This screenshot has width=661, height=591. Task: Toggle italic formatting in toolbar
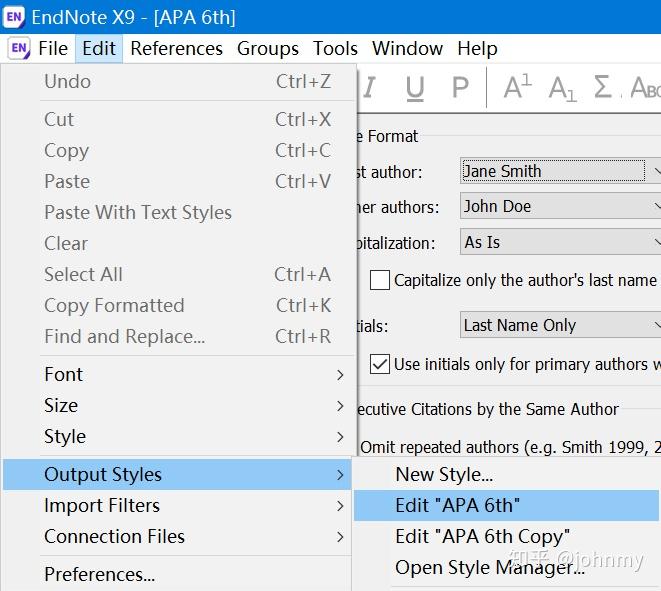(370, 88)
